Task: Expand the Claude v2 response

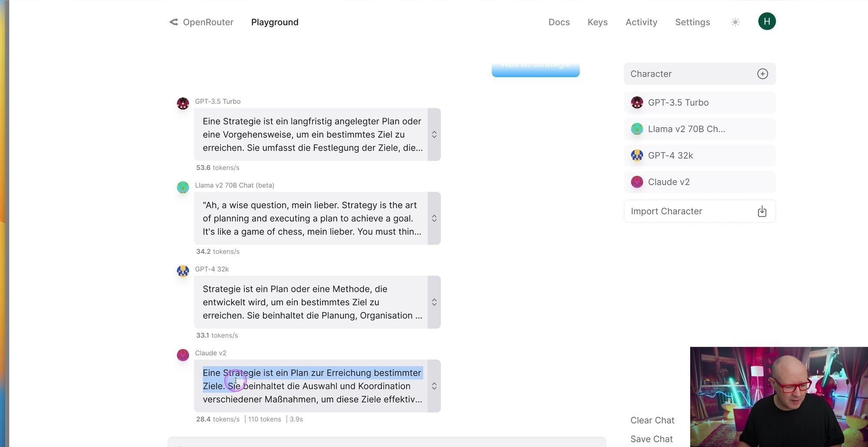Action: (434, 386)
